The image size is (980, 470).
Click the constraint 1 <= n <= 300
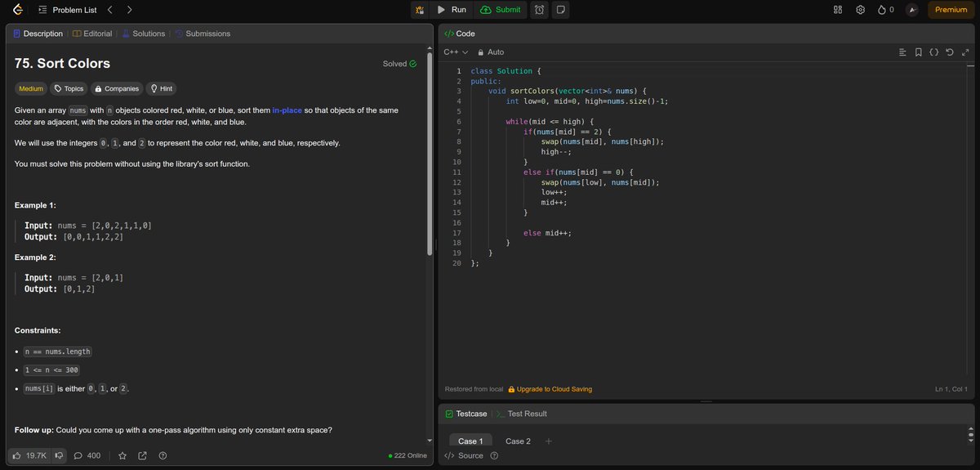coord(51,369)
